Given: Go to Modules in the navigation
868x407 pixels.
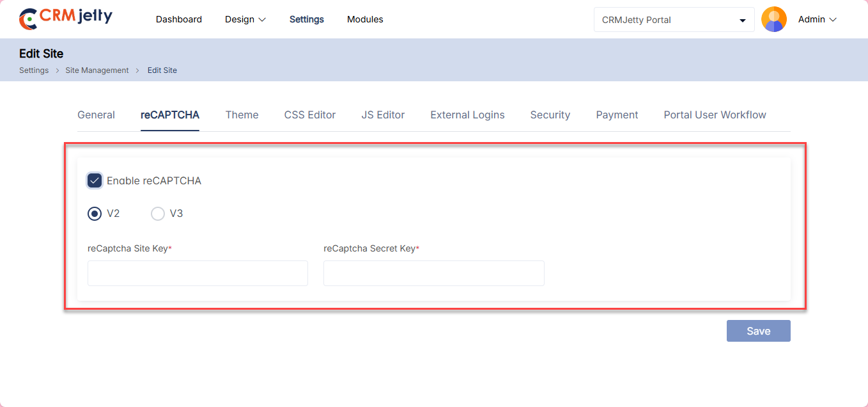Looking at the screenshot, I should click(x=365, y=20).
